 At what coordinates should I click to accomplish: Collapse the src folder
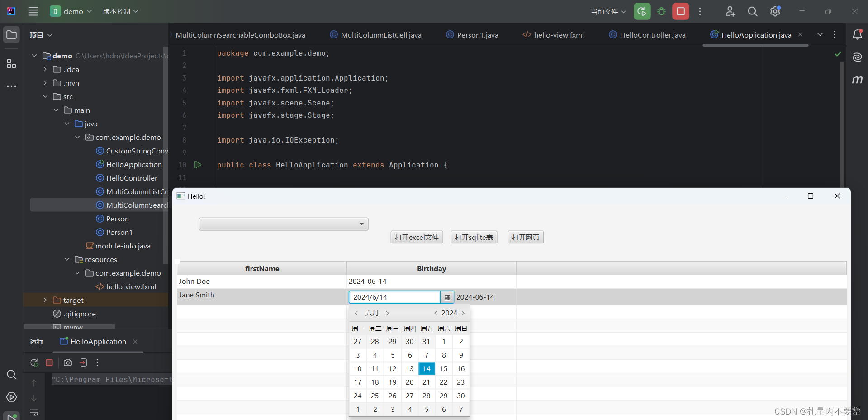pos(45,96)
